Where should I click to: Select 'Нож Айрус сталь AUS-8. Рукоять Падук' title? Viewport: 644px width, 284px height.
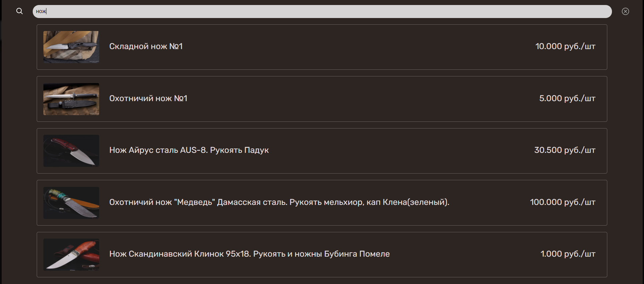pos(189,150)
